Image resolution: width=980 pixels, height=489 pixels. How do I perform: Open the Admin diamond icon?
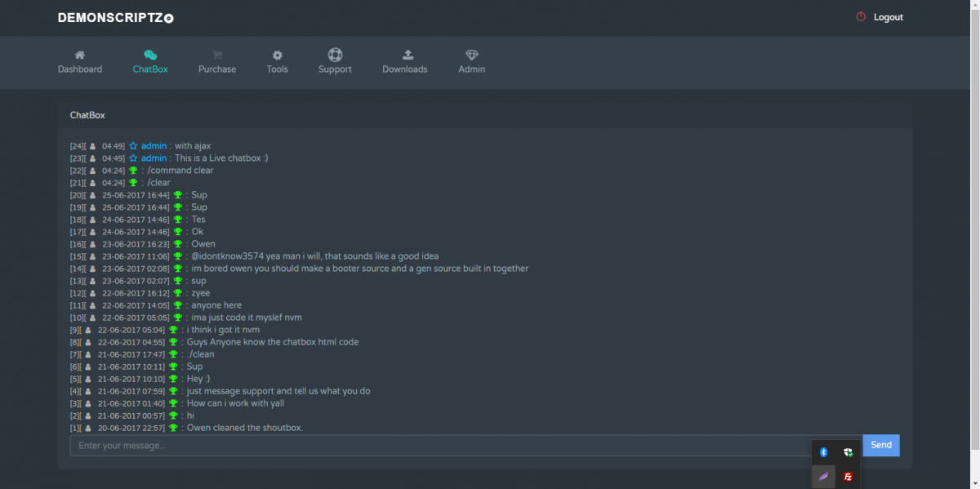click(472, 55)
